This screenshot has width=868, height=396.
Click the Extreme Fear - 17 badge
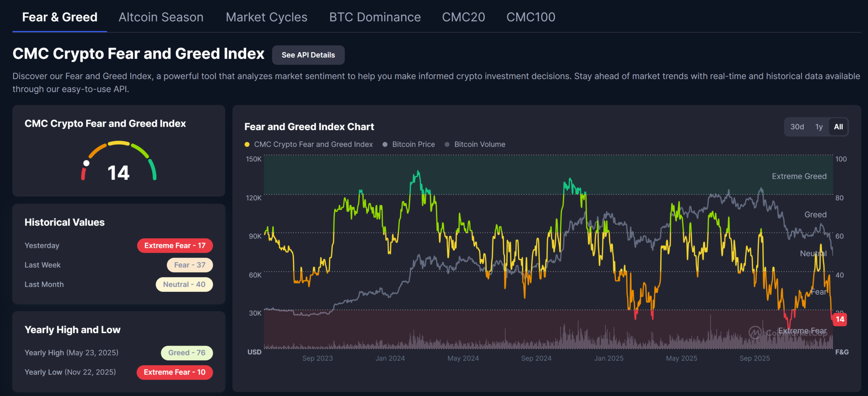pyautogui.click(x=175, y=246)
